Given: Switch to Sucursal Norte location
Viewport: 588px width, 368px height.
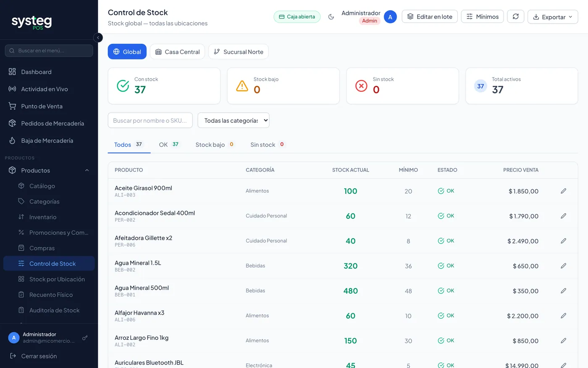Looking at the screenshot, I should tap(239, 52).
